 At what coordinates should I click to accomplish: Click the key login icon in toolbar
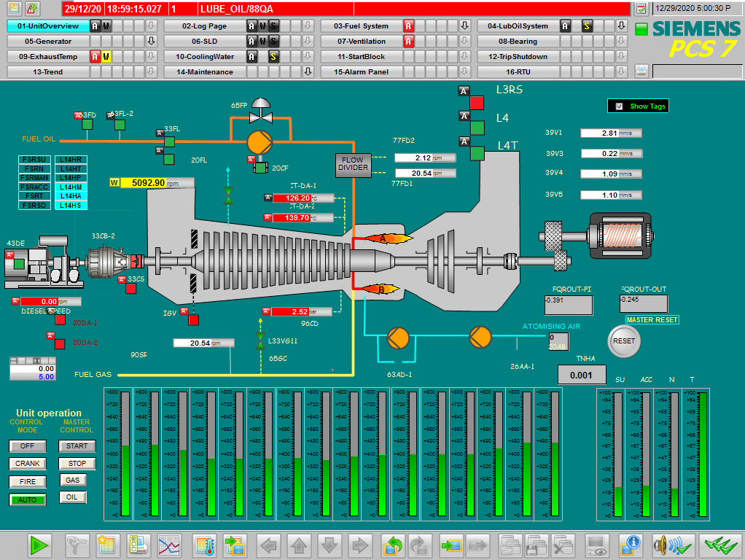(x=75, y=545)
